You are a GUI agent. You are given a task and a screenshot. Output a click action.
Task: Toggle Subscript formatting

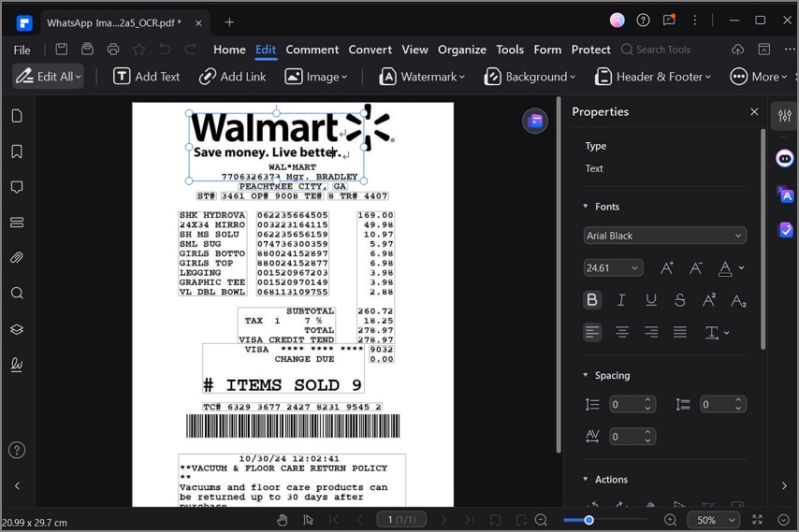point(738,300)
